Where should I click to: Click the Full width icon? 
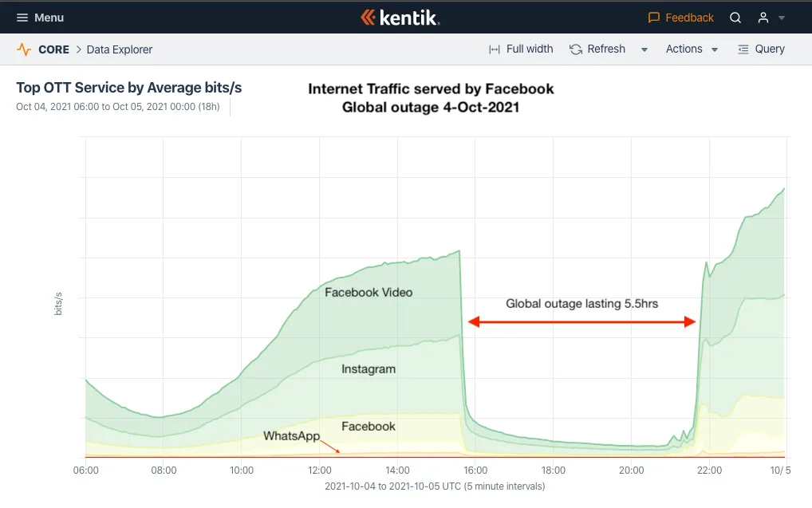click(495, 49)
